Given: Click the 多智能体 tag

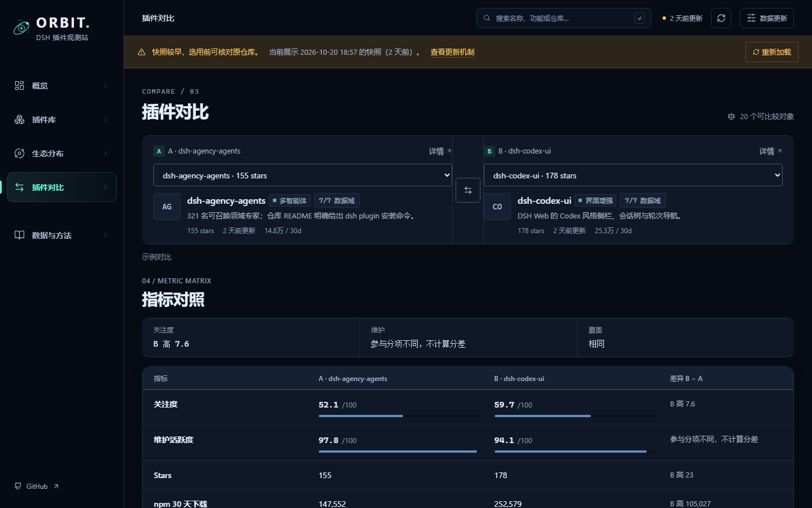Looking at the screenshot, I should point(290,200).
